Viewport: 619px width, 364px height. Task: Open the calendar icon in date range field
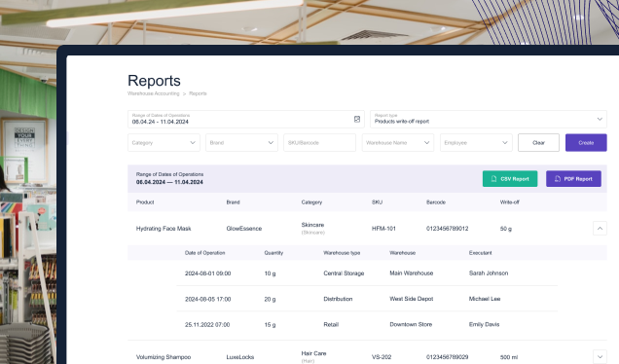[x=357, y=119]
